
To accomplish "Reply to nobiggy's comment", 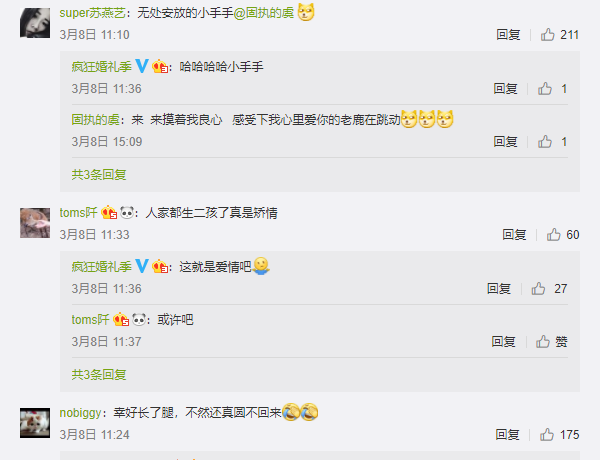I will pyautogui.click(x=507, y=435).
